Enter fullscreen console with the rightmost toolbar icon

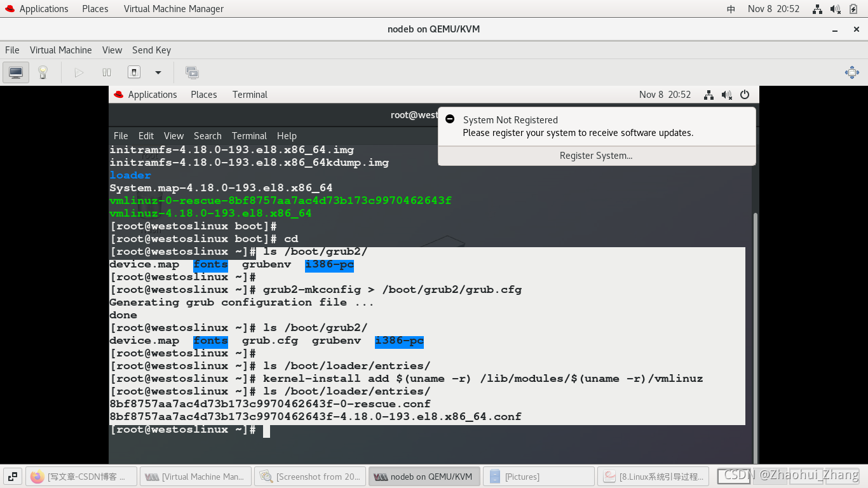click(x=851, y=72)
